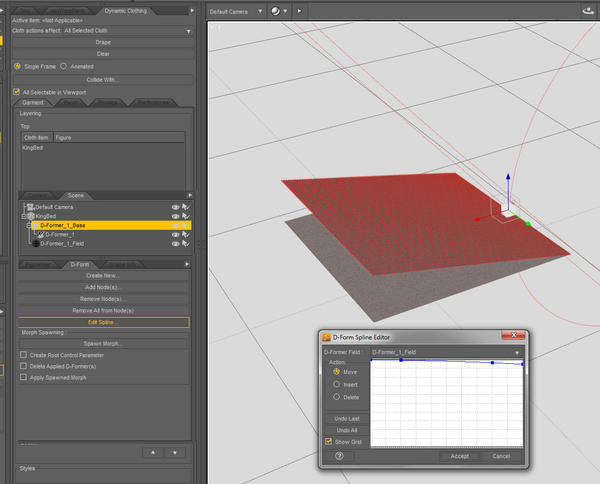Uncheck All Selectable in Viewport

[x=16, y=92]
